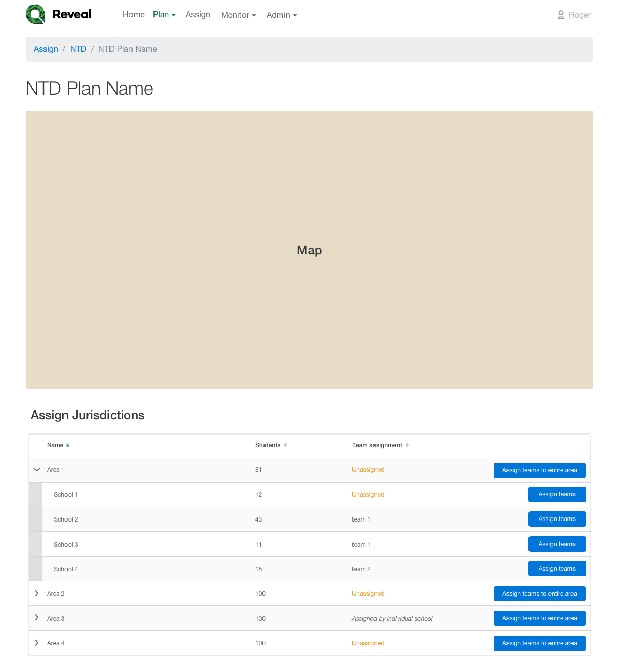Collapse the expanded Area 1 chevron
This screenshot has width=617, height=672.
pos(36,469)
